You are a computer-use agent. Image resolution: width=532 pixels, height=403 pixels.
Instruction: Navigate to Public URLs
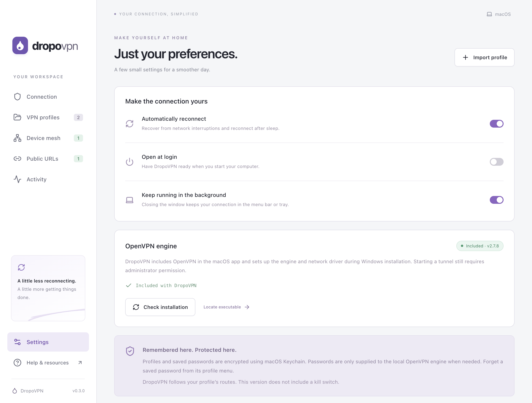point(48,159)
